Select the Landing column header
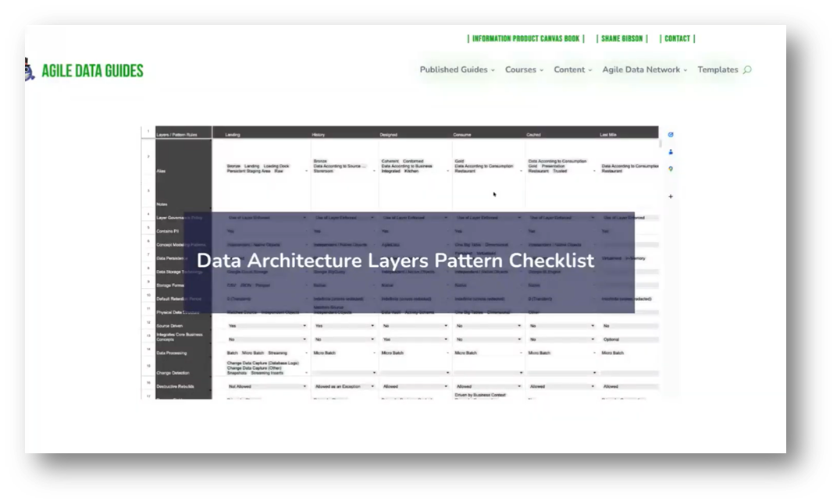Image resolution: width=837 pixels, height=504 pixels. point(233,135)
